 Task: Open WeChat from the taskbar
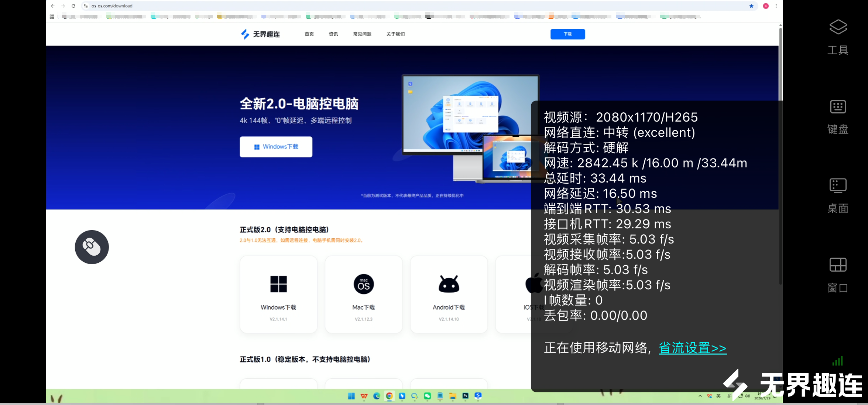tap(427, 396)
